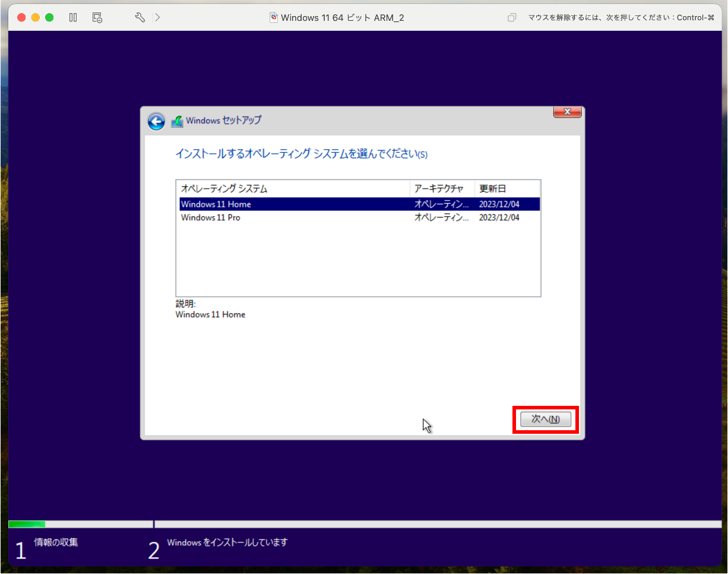Click the VM document icon beside the title
The image size is (728, 574).
click(274, 17)
